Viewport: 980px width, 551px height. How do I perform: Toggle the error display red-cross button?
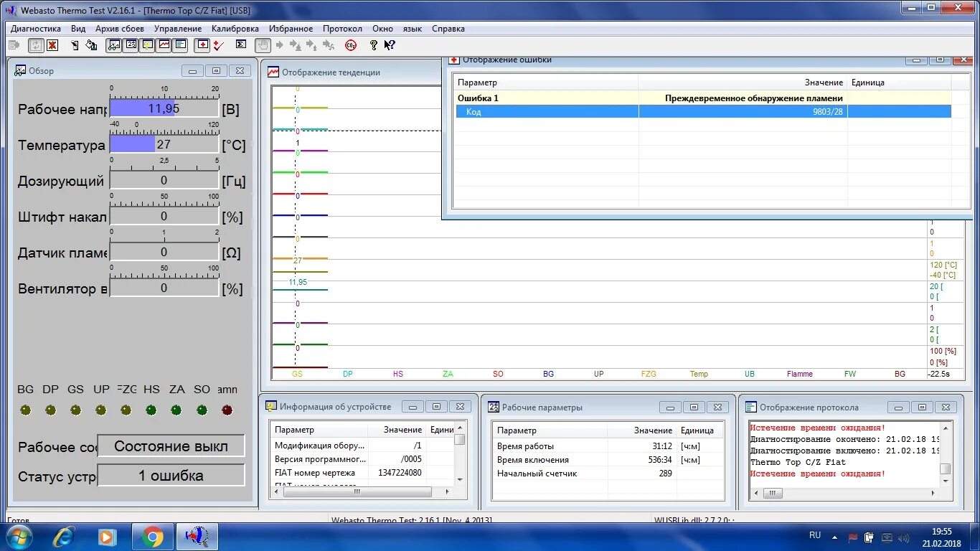point(204,45)
